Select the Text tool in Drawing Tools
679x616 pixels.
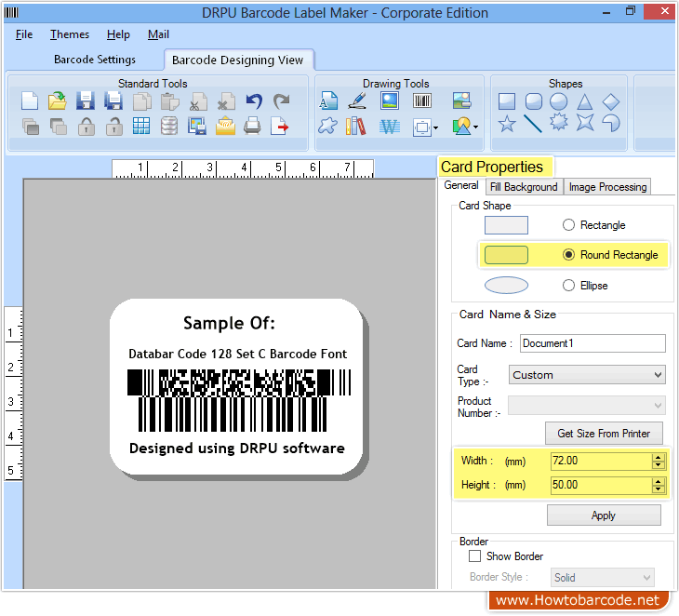[x=328, y=100]
